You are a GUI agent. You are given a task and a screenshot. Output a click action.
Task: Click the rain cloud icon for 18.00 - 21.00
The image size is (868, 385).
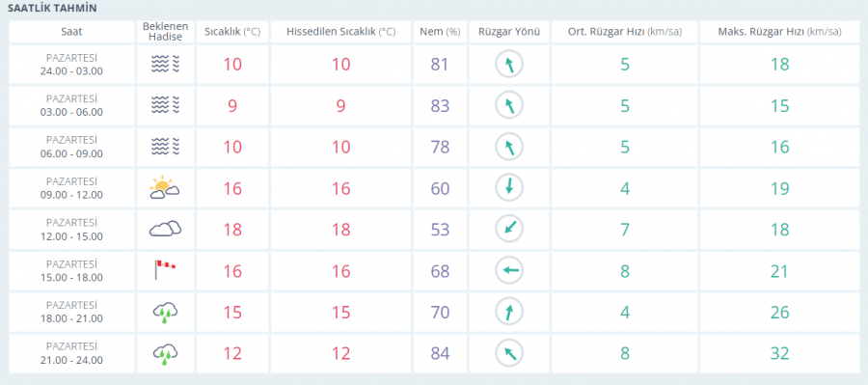click(x=165, y=313)
